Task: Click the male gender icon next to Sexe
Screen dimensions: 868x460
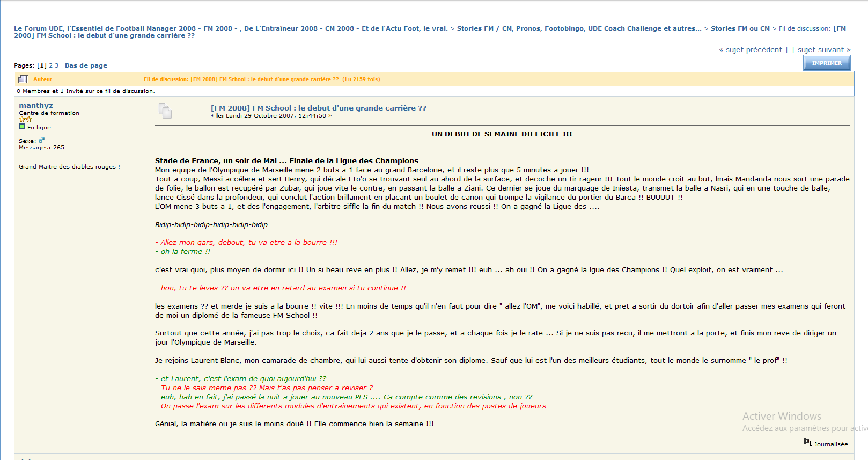Action: tap(41, 140)
